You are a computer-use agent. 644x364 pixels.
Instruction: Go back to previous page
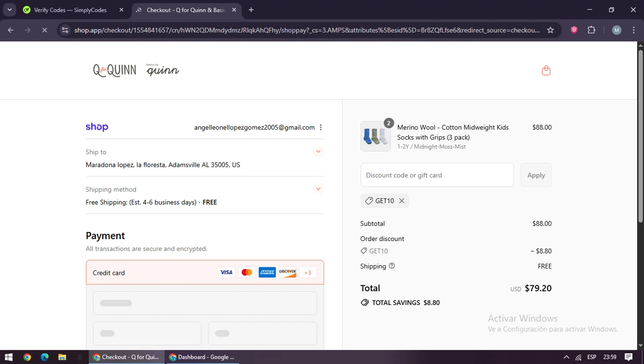[11, 30]
